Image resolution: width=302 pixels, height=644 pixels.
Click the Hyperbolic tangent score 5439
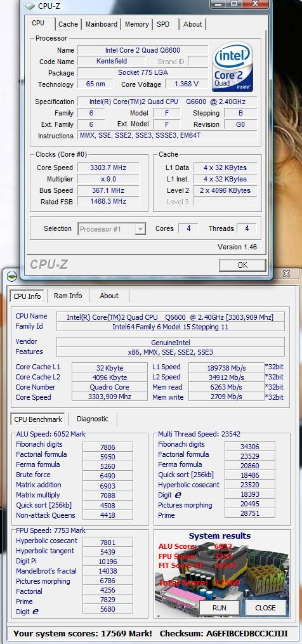[x=108, y=552]
